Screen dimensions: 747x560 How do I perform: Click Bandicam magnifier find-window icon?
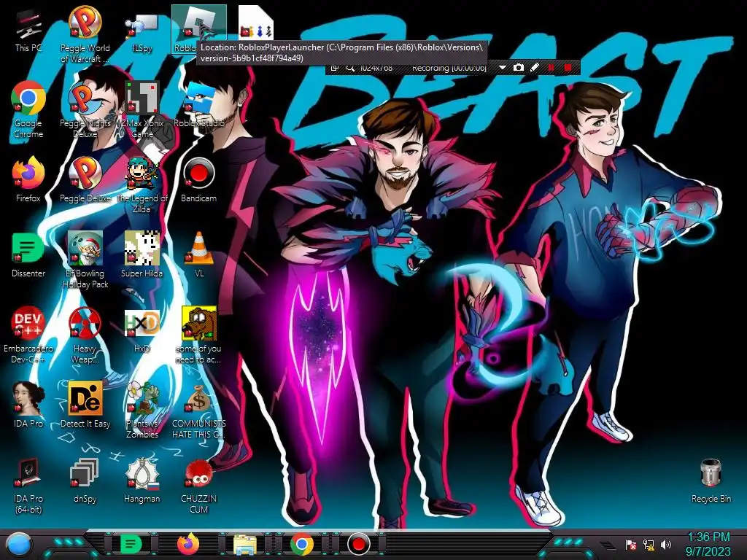(x=350, y=68)
